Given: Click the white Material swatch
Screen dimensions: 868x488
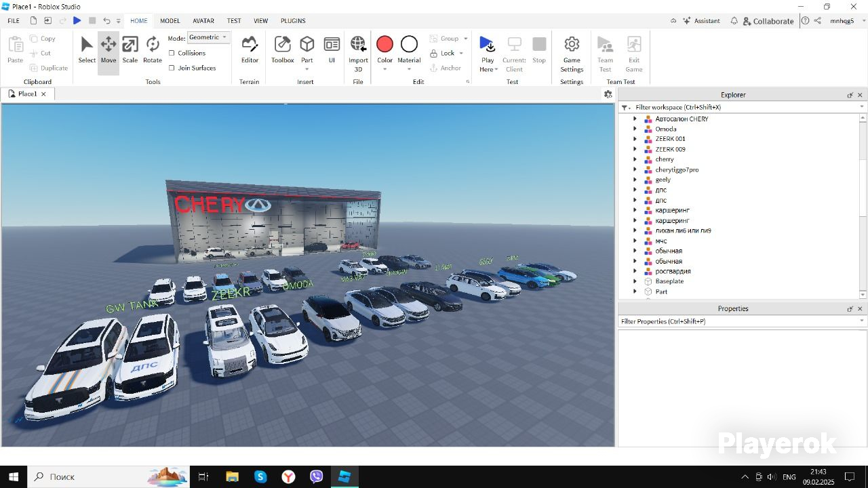Looking at the screenshot, I should [409, 44].
